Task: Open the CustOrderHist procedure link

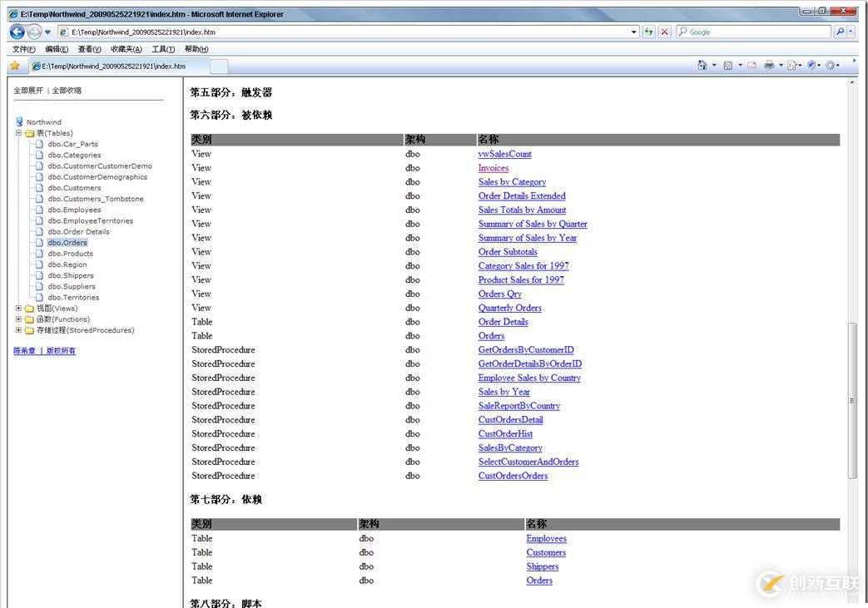Action: point(505,433)
